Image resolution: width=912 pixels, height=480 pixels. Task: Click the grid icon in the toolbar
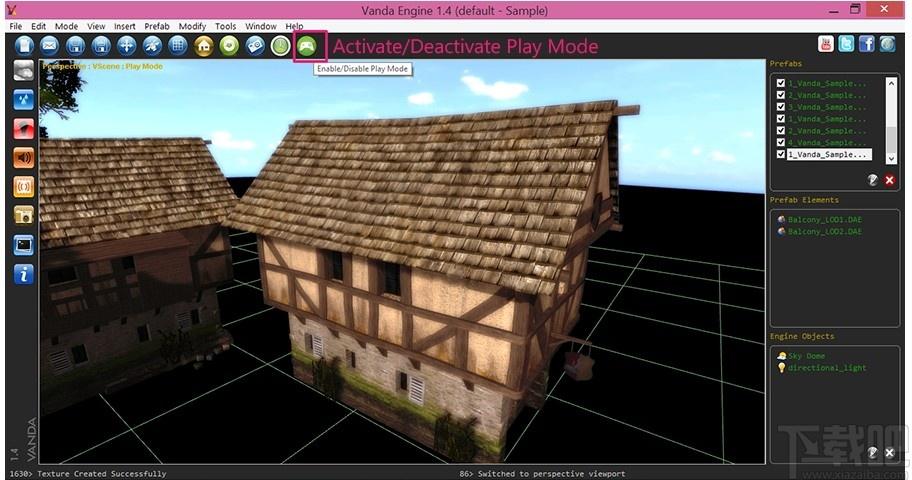click(x=178, y=46)
